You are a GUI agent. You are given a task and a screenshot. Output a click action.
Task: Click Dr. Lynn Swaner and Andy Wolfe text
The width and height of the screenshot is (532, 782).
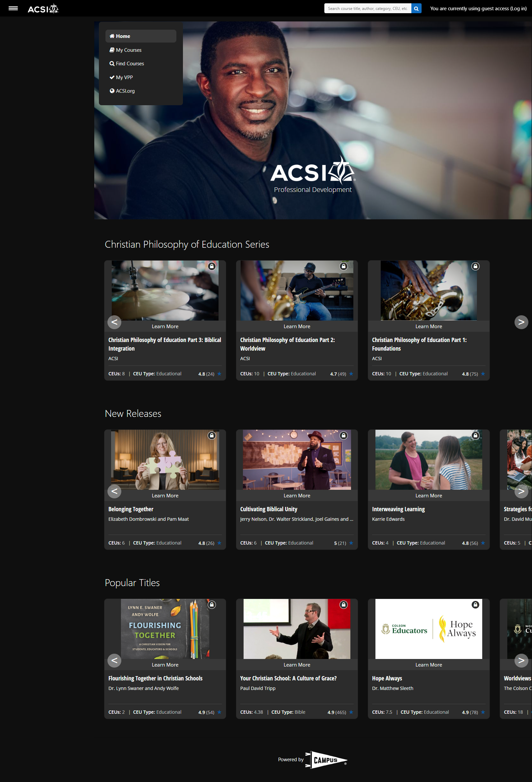[143, 688]
